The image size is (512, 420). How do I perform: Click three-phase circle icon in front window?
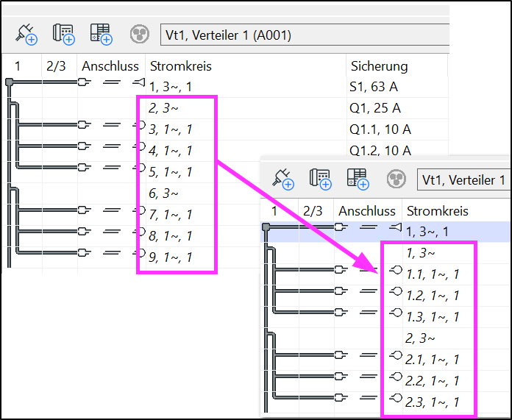pos(396,179)
